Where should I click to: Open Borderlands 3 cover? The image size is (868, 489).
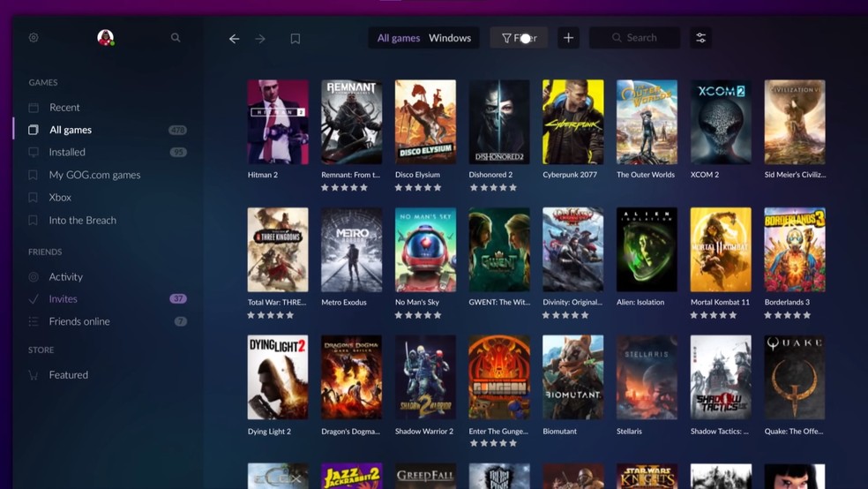click(x=795, y=250)
